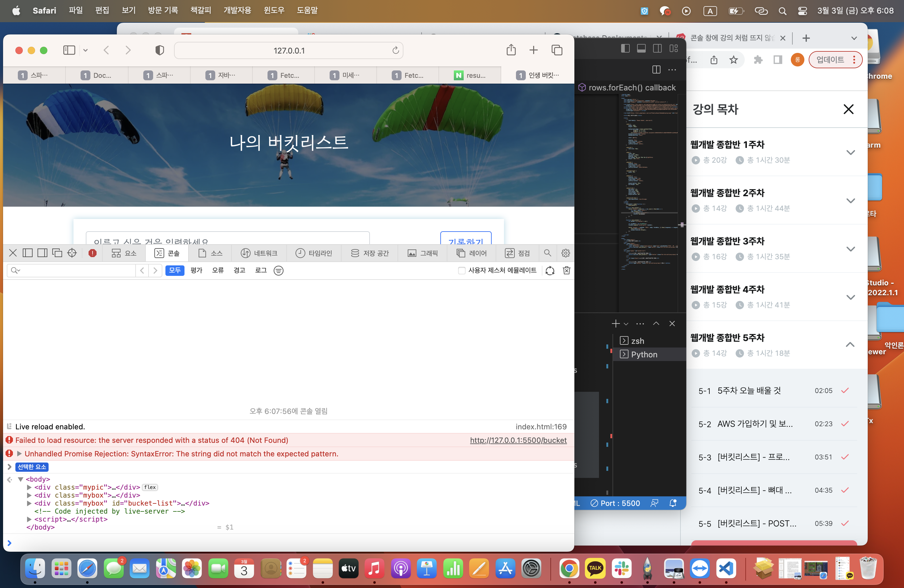904x588 pixels.
Task: Open lecture 5-5 버킷리스트 POST
Action: [773, 523]
